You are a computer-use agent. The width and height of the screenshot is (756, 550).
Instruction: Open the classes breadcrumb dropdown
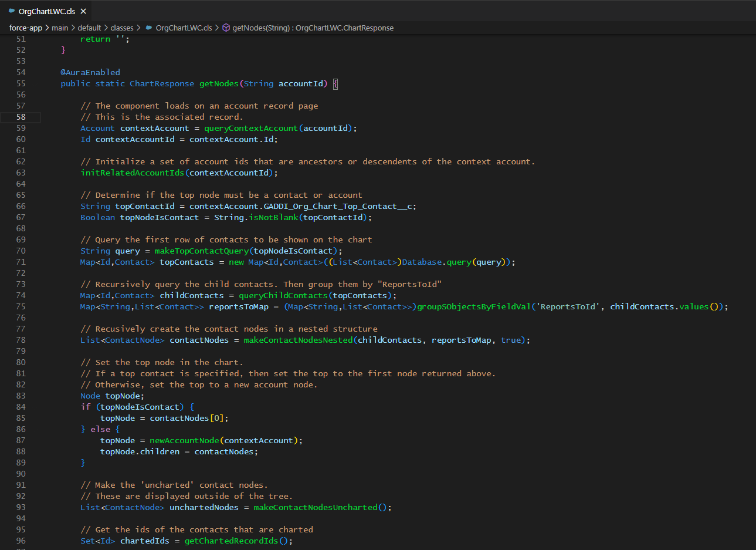pos(122,28)
